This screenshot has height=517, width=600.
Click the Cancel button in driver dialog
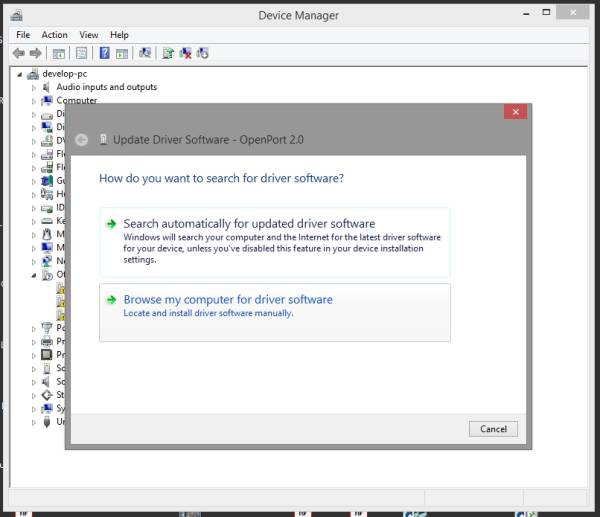click(x=493, y=429)
